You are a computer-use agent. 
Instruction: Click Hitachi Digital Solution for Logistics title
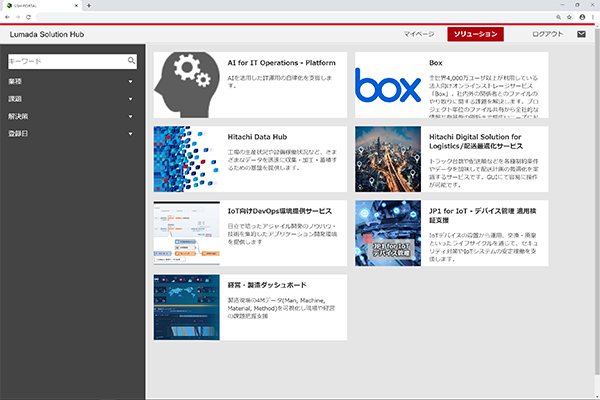click(476, 141)
